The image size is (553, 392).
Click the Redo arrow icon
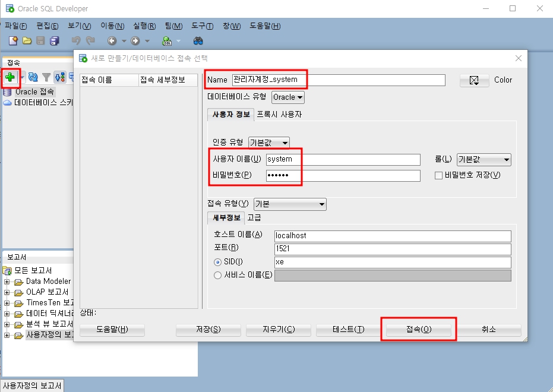(90, 41)
